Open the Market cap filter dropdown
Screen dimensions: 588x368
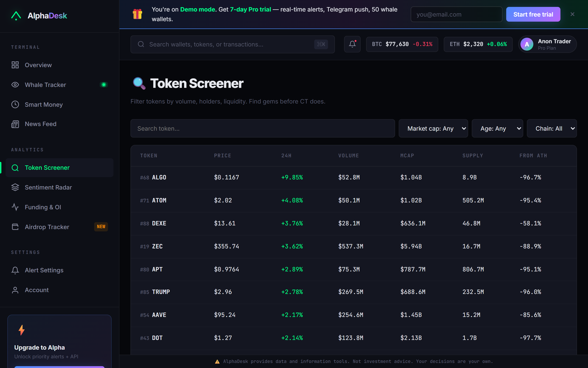coord(433,128)
